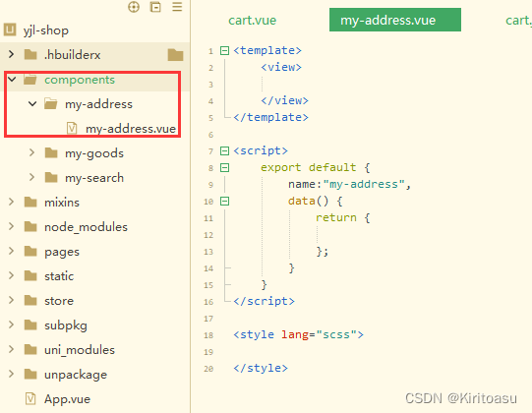This screenshot has width=532, height=413.
Task: Select the mixins folder label
Action: coord(62,203)
